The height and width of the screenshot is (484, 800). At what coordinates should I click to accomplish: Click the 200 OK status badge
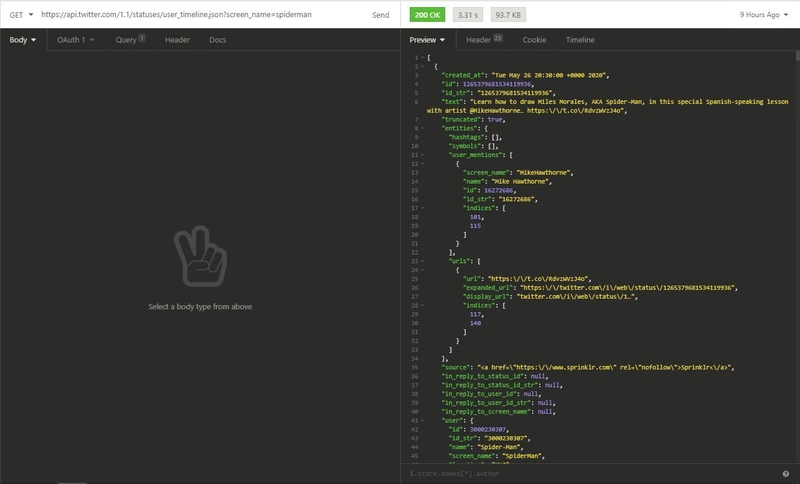(427, 15)
